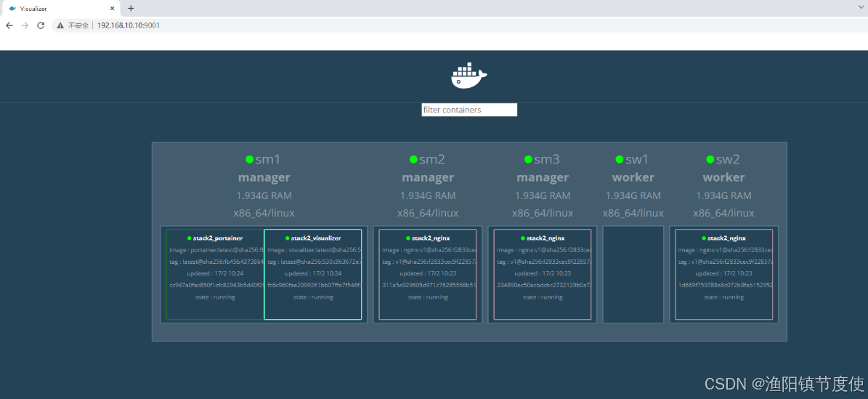Click the not-secure warning icon

60,25
